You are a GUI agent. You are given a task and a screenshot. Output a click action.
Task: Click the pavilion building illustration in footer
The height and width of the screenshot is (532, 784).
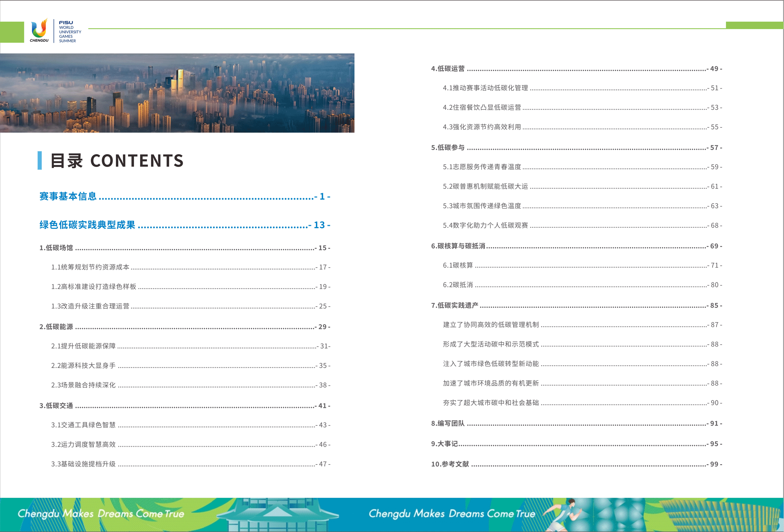tap(277, 515)
